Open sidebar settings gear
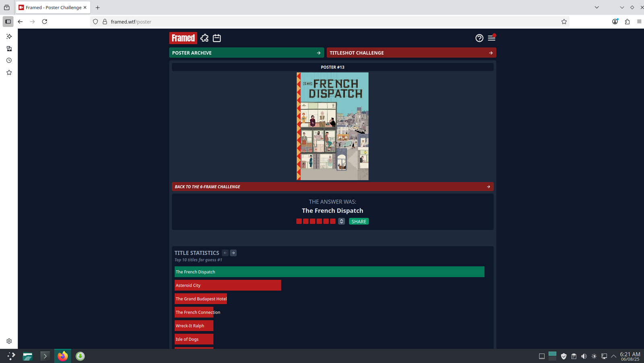 [x=9, y=341]
